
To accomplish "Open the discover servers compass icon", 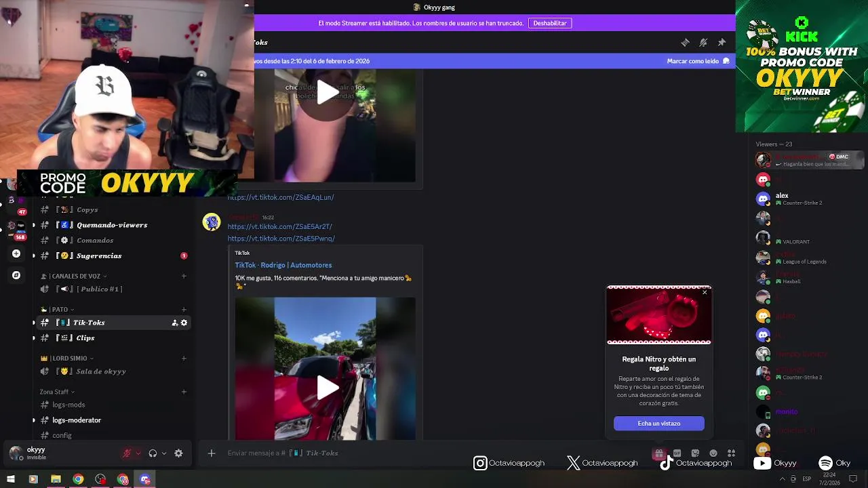I will click(x=16, y=275).
